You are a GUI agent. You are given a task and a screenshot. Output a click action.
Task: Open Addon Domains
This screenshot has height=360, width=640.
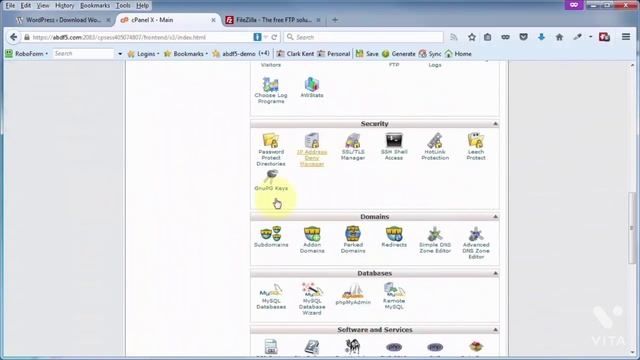click(312, 240)
